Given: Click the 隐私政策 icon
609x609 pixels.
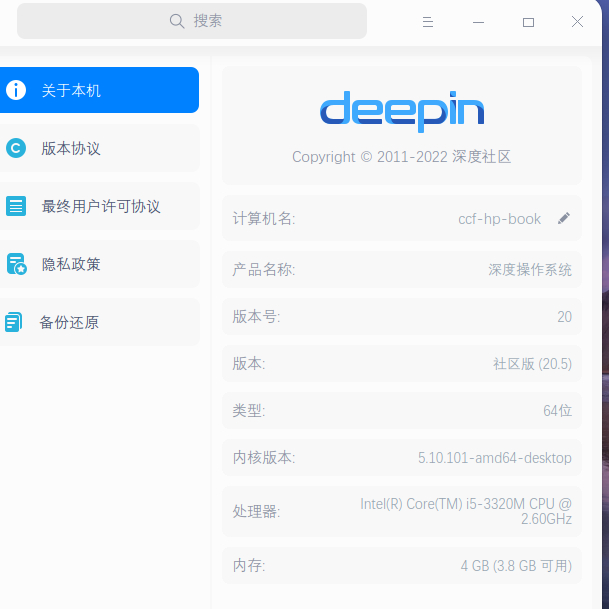Looking at the screenshot, I should 16,264.
